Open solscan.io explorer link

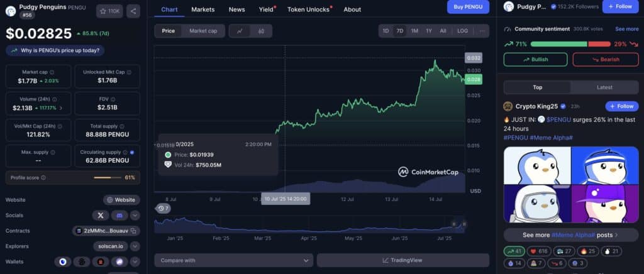tap(111, 246)
